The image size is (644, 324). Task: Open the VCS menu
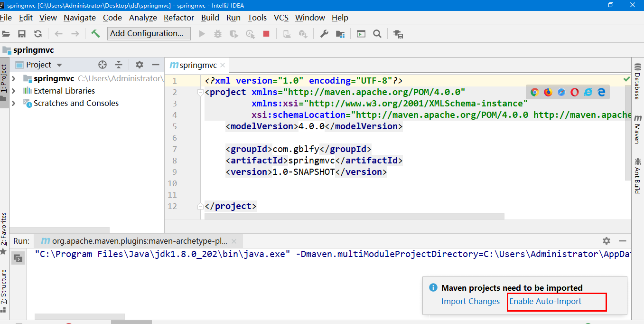point(281,18)
